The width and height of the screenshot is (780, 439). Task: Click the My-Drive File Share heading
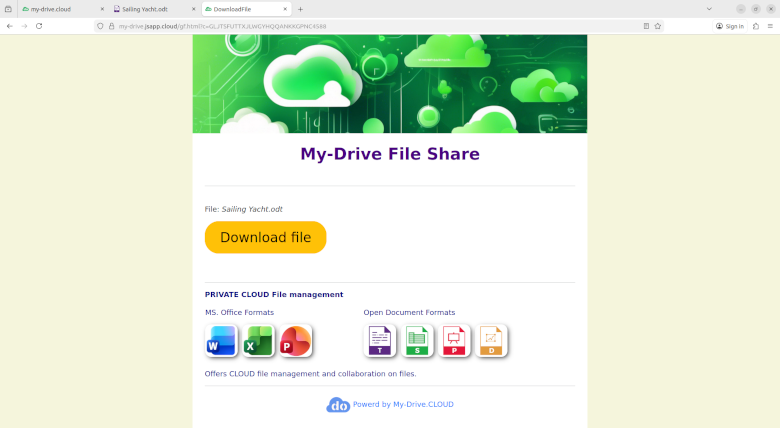coord(390,154)
